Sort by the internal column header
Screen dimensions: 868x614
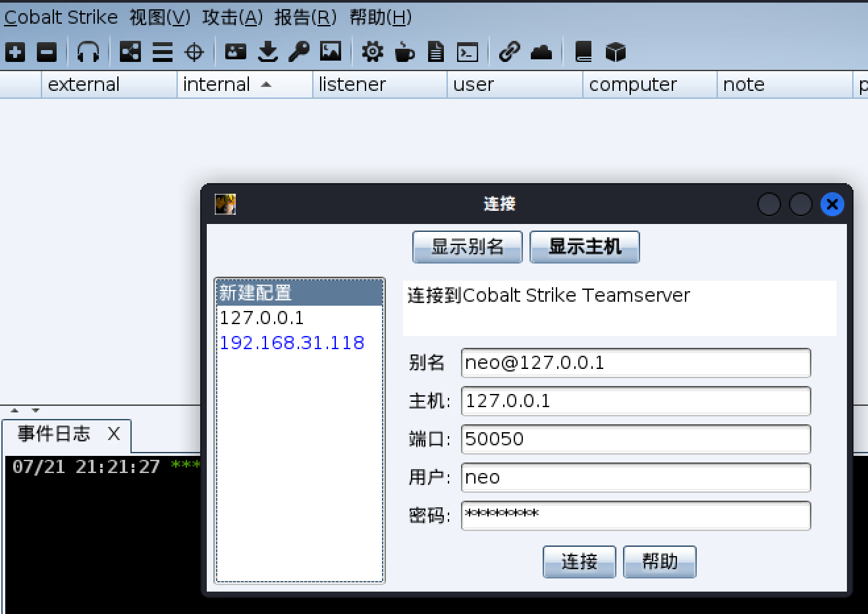(x=245, y=85)
